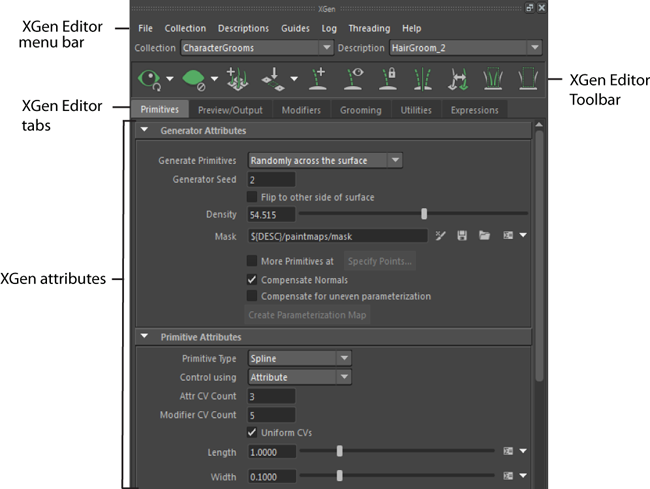
Task: Switch to the Utilities tab
Action: tap(416, 110)
